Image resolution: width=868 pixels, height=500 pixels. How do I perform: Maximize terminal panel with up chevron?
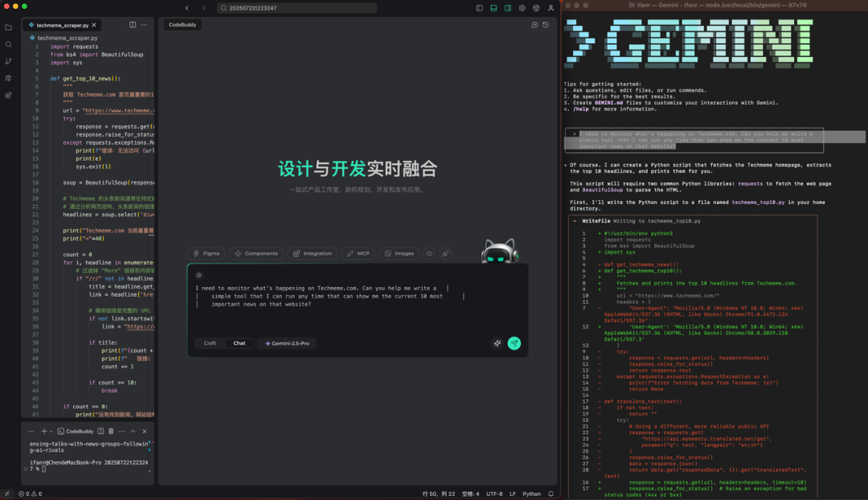pos(133,432)
